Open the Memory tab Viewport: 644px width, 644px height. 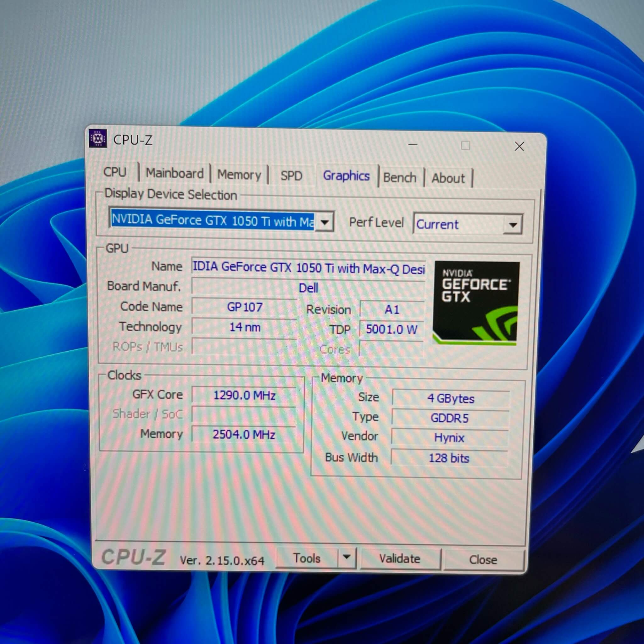tap(239, 175)
